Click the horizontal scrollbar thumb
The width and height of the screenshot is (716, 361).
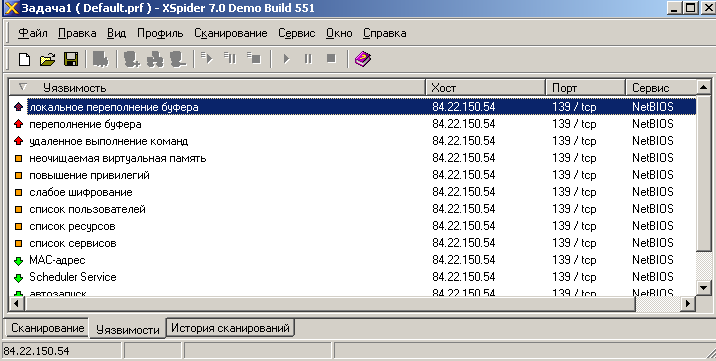[x=330, y=303]
